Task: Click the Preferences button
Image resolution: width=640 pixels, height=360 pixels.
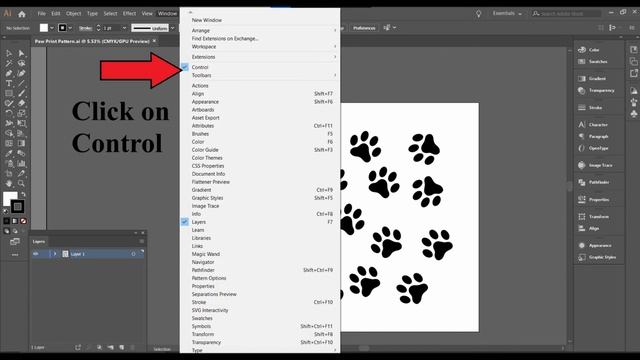Action: click(x=364, y=28)
